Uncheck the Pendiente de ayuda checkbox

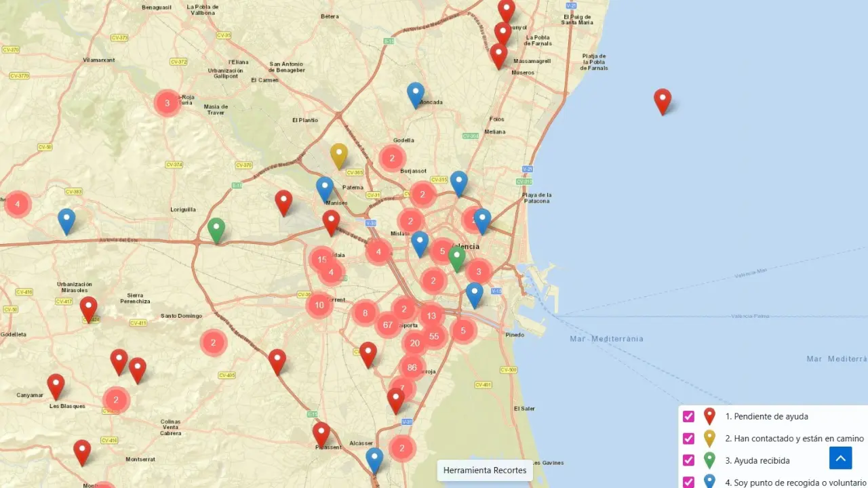[688, 417]
